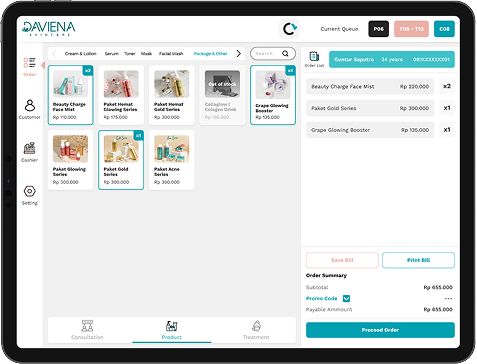Select the Facial Wash category

click(171, 54)
